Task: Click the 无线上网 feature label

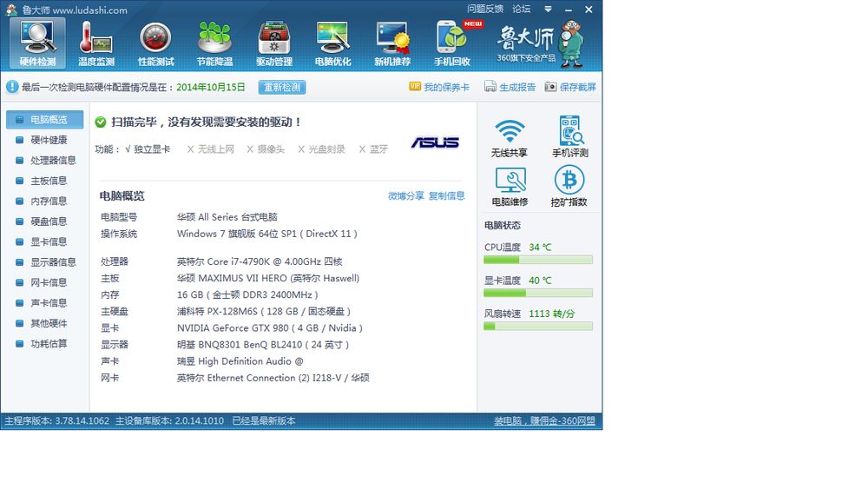Action: (216, 149)
